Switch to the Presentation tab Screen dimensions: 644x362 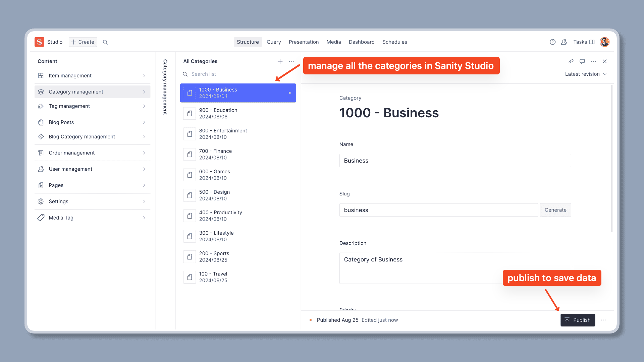click(x=304, y=42)
